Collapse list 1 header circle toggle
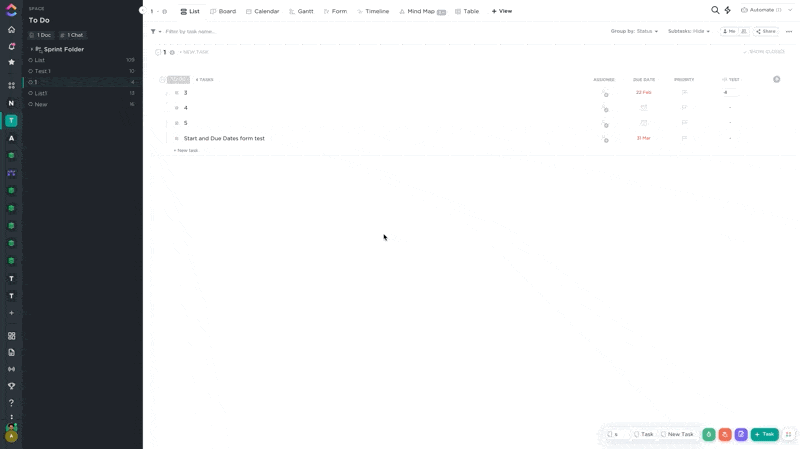Image resolution: width=800 pixels, height=449 pixels. [x=158, y=52]
